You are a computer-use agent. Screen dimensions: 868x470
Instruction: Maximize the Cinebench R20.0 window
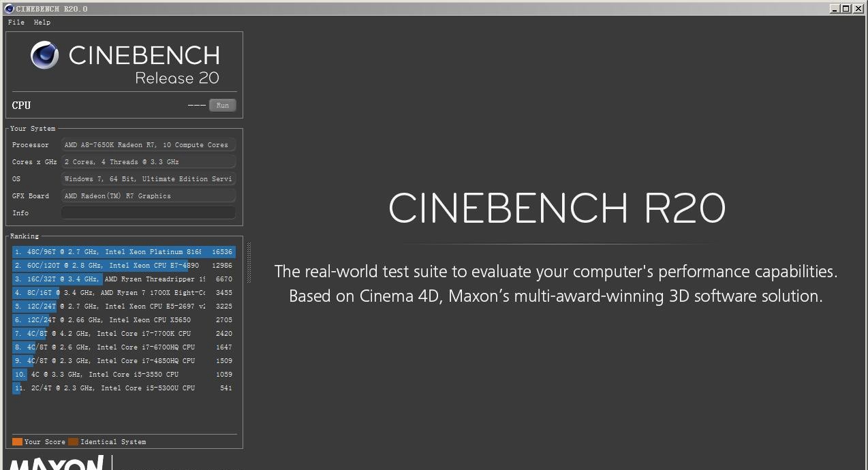click(846, 9)
